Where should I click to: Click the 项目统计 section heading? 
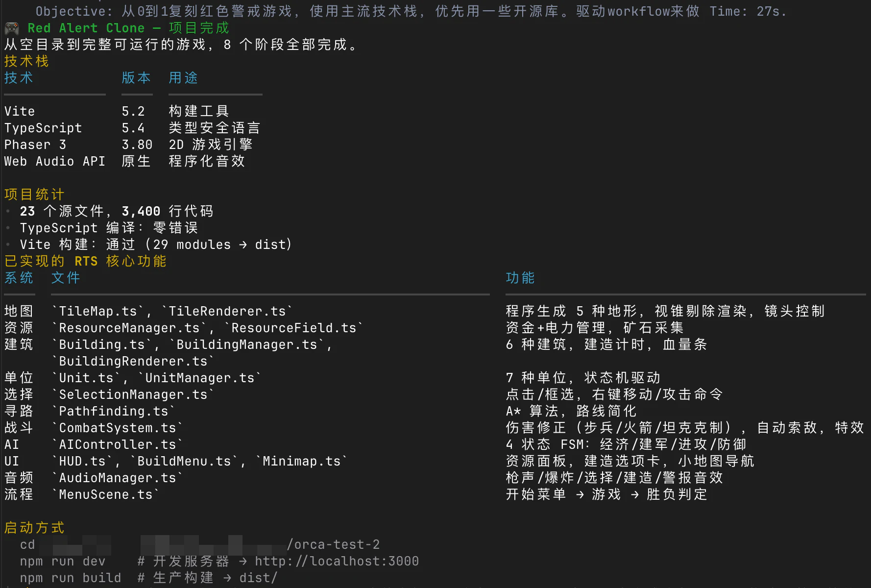tap(34, 195)
